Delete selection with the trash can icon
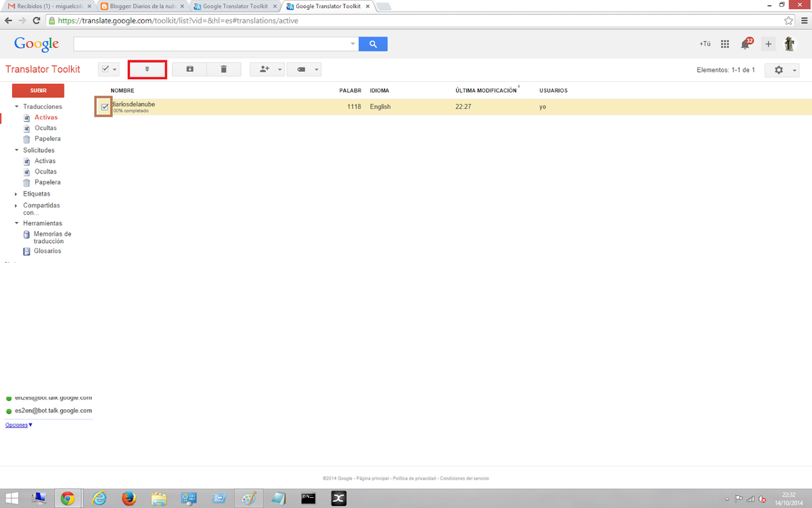The height and width of the screenshot is (508, 812). point(223,69)
